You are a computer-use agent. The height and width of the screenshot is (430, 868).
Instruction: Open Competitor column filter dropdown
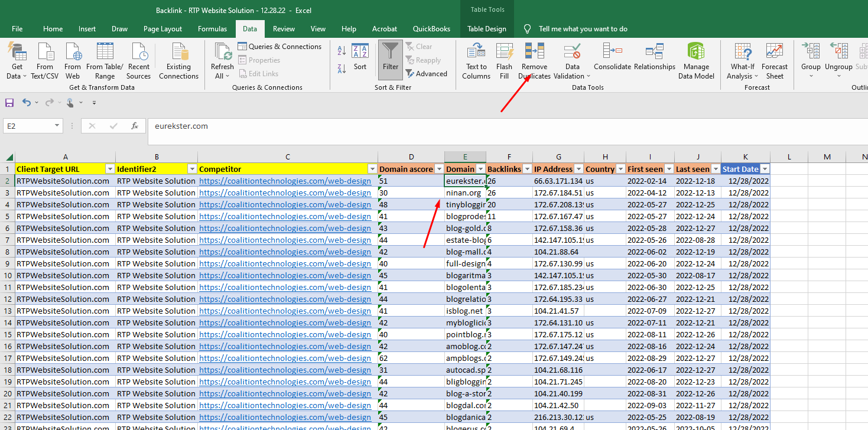(x=372, y=169)
